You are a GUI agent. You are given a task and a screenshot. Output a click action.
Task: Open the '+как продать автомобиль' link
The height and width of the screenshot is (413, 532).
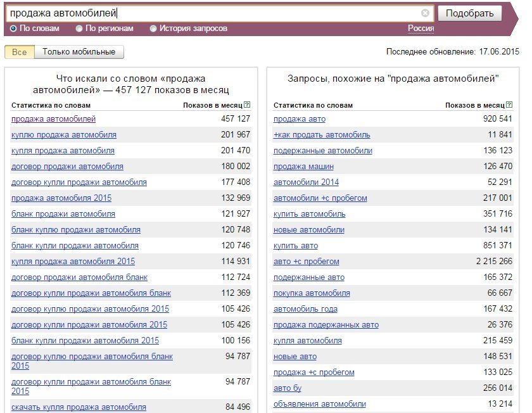click(322, 135)
